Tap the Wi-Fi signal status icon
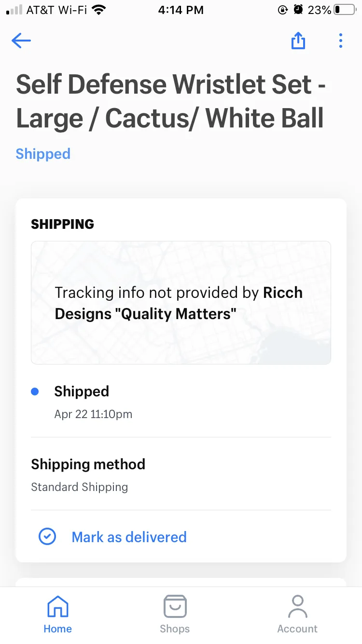Image resolution: width=362 pixels, height=644 pixels. point(99,10)
